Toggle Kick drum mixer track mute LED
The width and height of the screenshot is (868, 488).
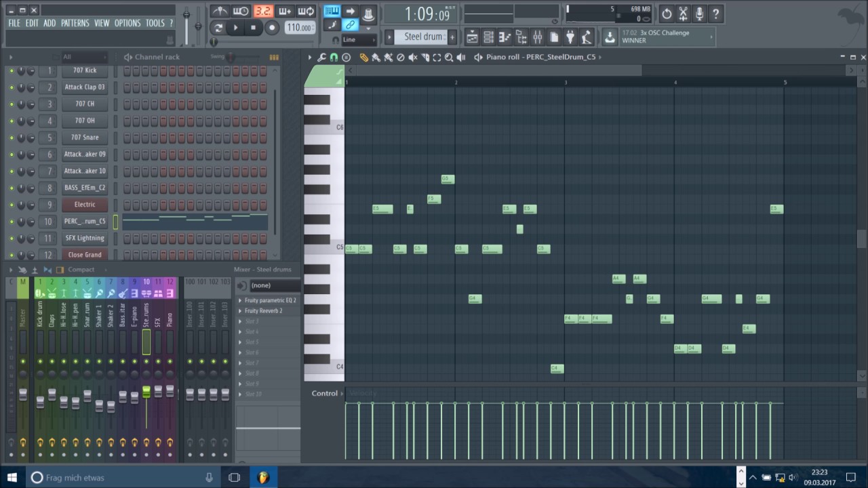pos(40,361)
